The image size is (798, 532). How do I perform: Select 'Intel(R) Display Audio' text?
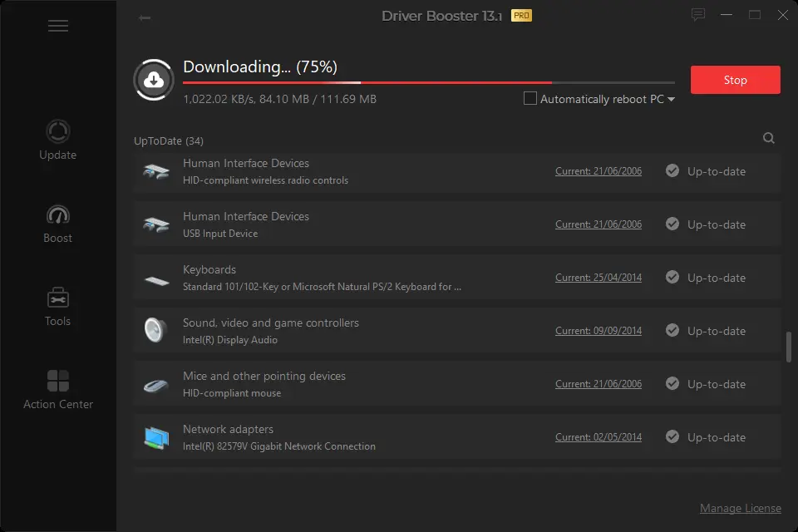click(x=230, y=339)
